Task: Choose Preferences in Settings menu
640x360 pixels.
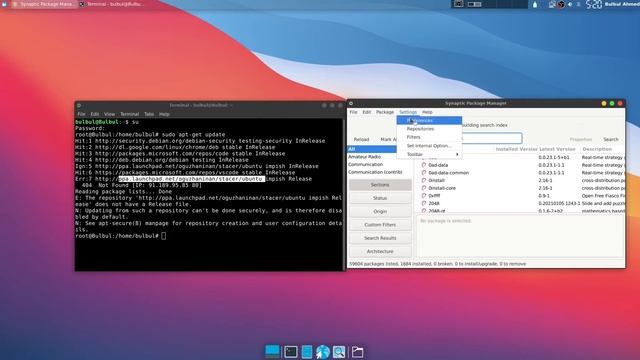Action: 429,120
